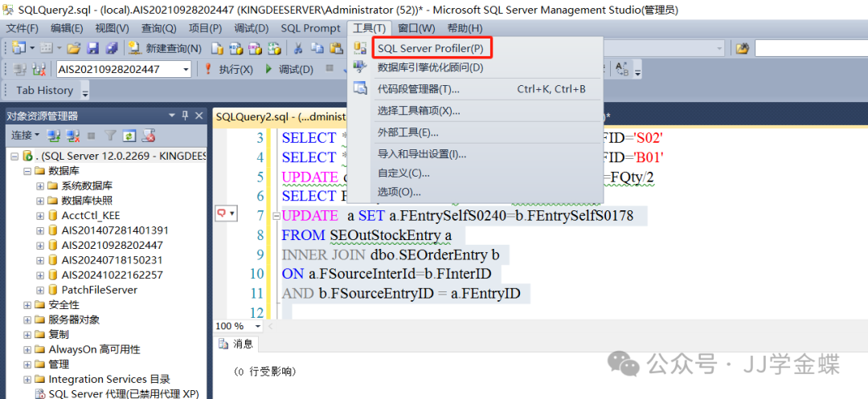The image size is (868, 399).
Task: Select SQL Server Profiler(P) menu entry
Action: [x=430, y=49]
